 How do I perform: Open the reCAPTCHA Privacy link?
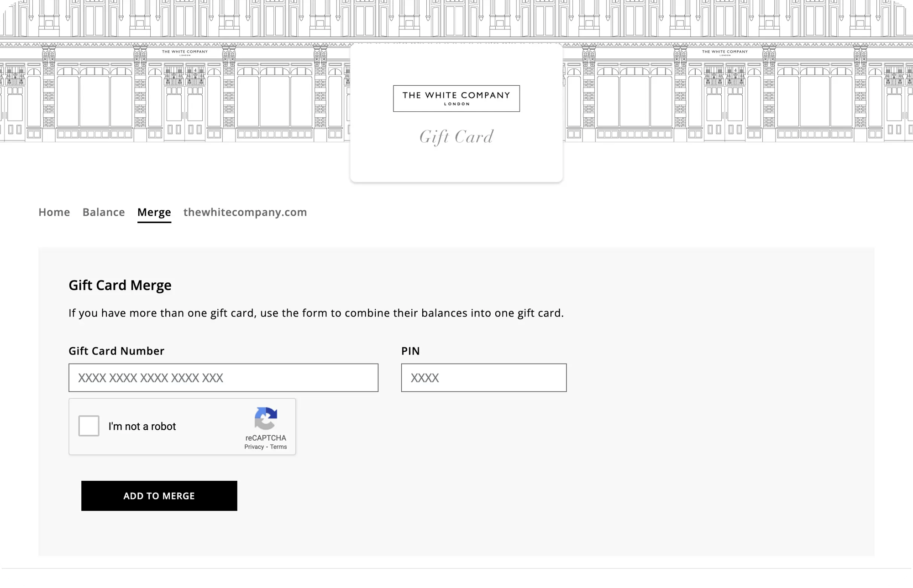254,447
